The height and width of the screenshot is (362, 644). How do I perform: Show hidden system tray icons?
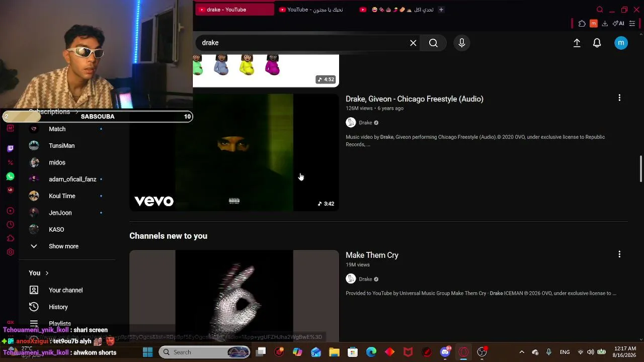coord(522,352)
